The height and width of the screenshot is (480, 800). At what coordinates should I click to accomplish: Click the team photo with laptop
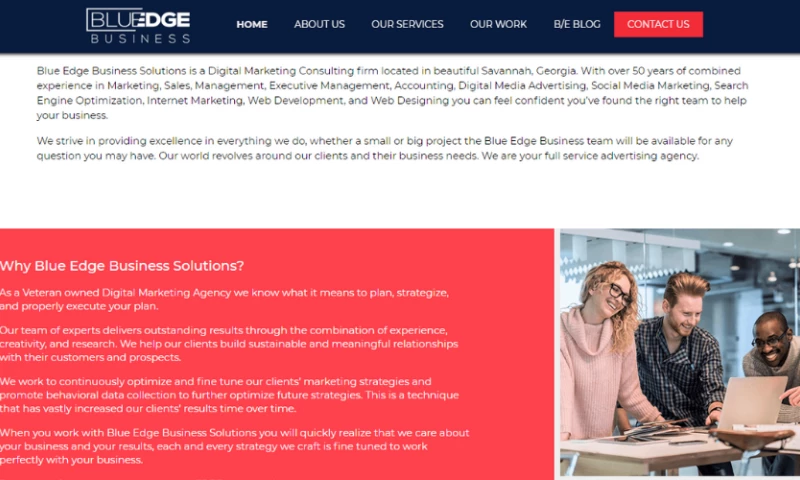pos(680,352)
